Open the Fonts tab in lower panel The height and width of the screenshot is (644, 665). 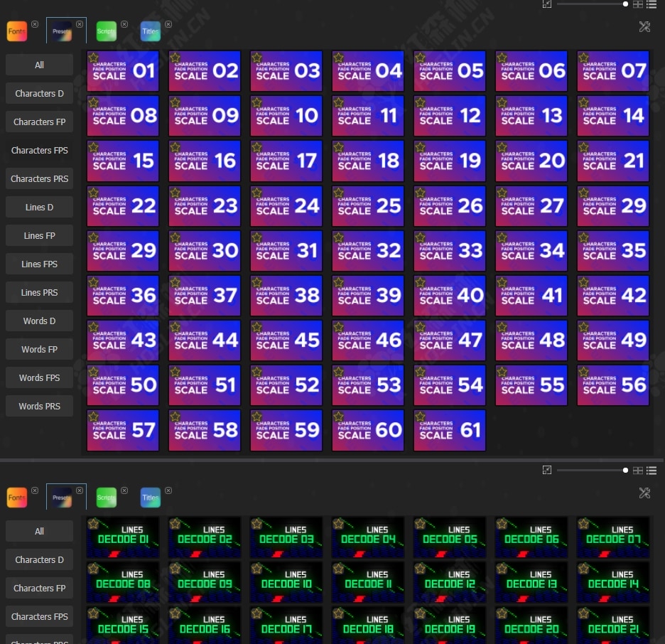point(17,498)
